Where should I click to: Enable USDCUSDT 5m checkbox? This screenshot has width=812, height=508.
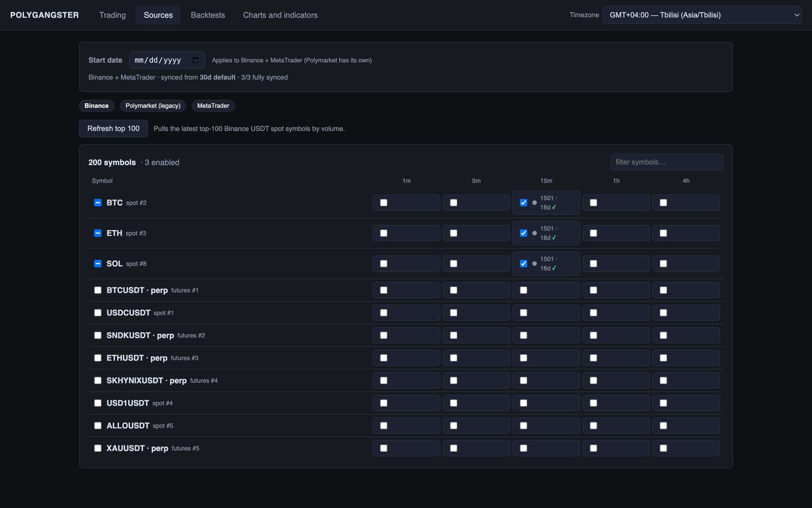[454, 313]
